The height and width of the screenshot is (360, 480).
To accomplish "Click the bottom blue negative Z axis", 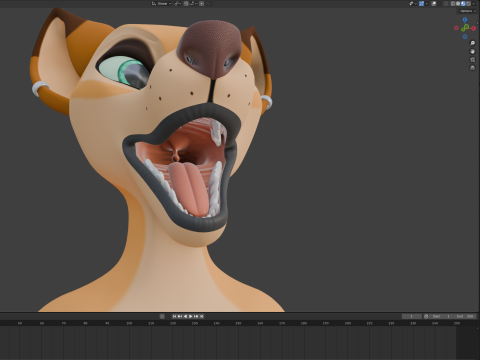I will tap(465, 37).
